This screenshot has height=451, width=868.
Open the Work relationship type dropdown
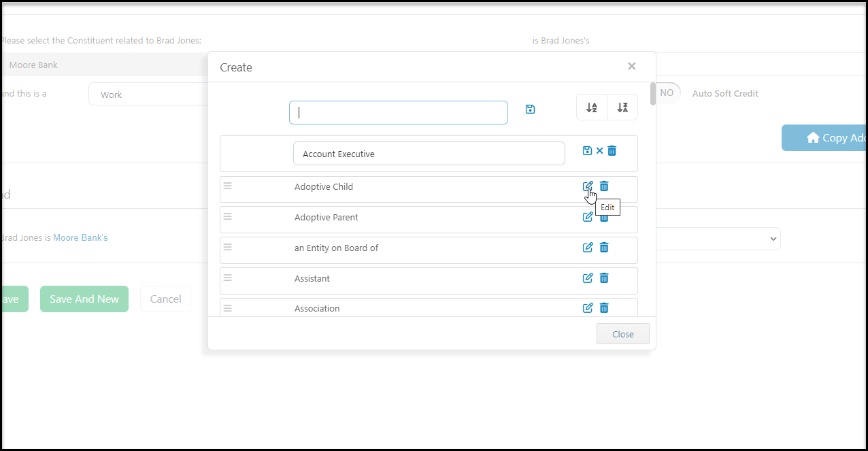click(148, 95)
